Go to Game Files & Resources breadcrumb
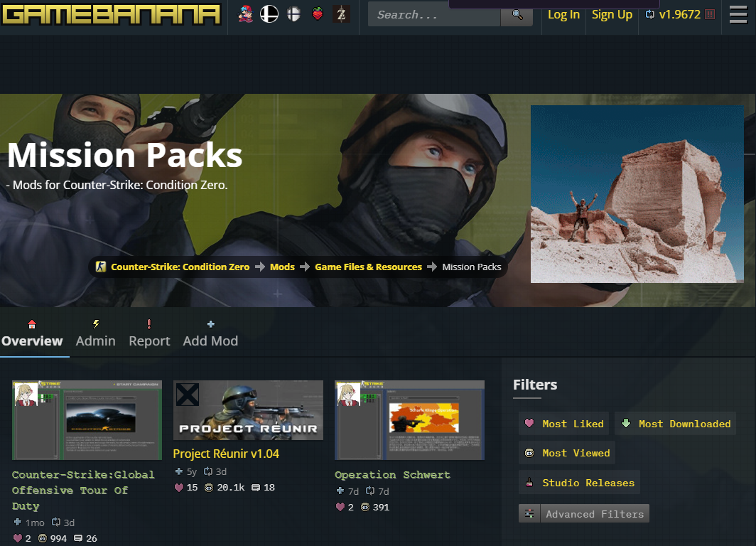756x546 pixels. click(x=368, y=267)
